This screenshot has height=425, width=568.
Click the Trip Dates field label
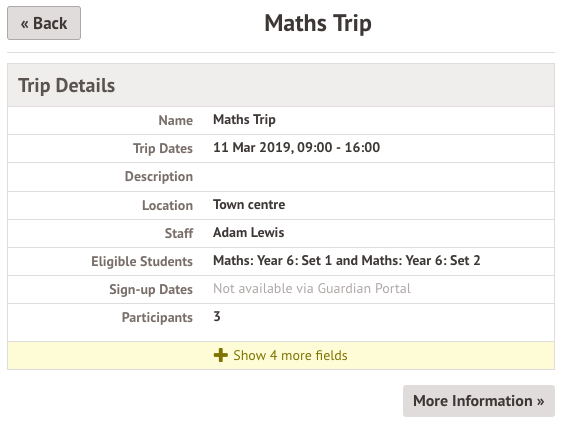click(163, 149)
